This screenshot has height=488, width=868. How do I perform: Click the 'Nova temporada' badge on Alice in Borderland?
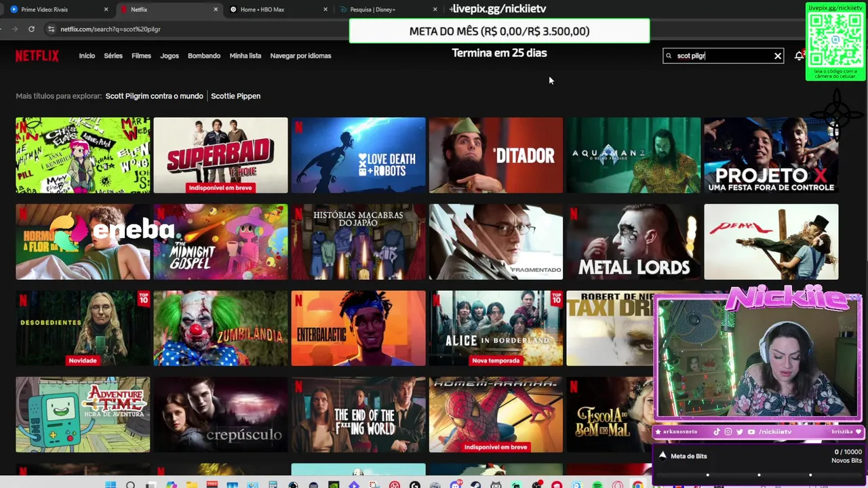point(496,361)
